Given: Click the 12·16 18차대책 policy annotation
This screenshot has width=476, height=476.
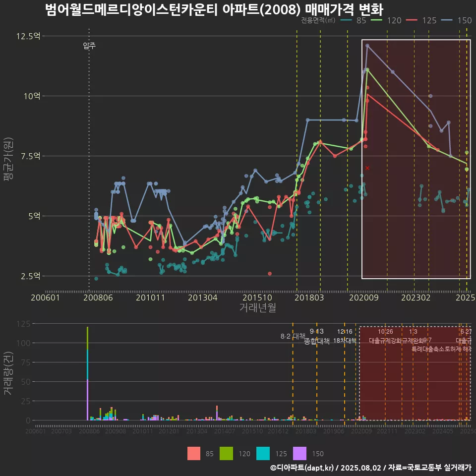Looking at the screenshot, I should click(x=345, y=336).
